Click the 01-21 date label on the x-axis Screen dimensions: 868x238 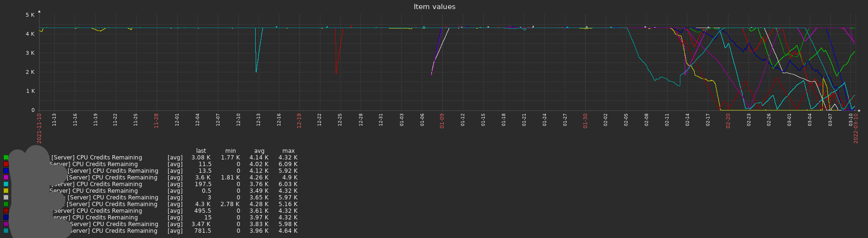524,119
